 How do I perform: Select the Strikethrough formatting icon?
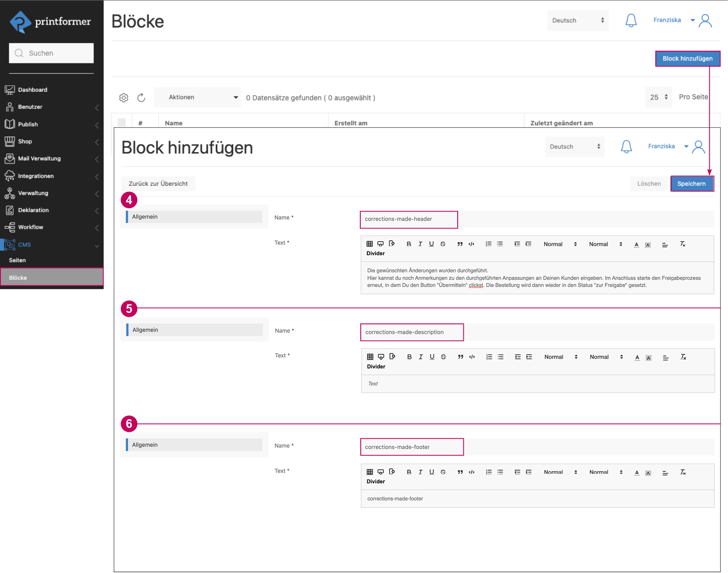tap(442, 244)
